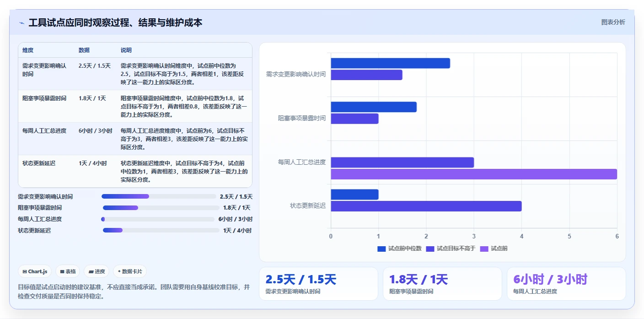The height and width of the screenshot is (319, 644).
Task: Click 阻塞事项暴露时间 in the table's first column
Action: (44, 98)
